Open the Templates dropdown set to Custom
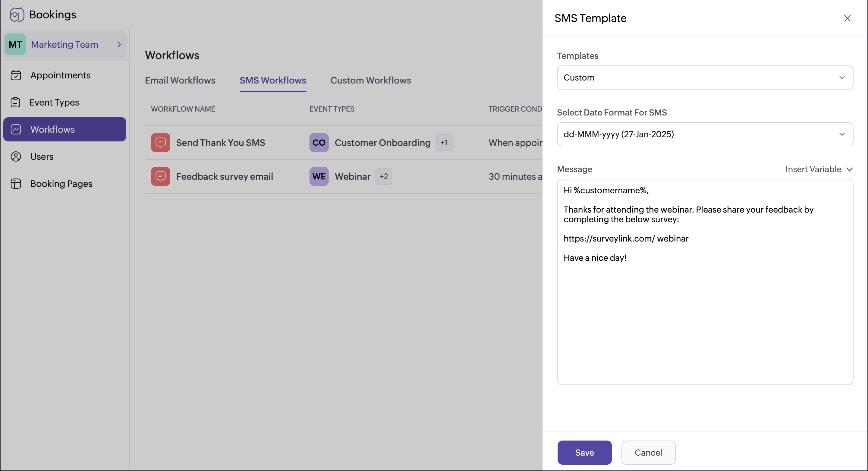Viewport: 868px width, 471px height. (x=705, y=77)
